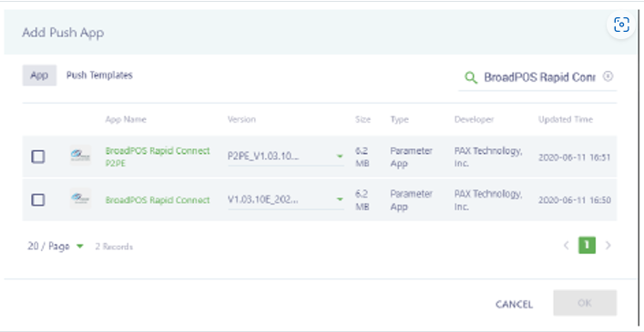Click the BroadPOS Rapid Connect P2PE app icon

[80, 156]
